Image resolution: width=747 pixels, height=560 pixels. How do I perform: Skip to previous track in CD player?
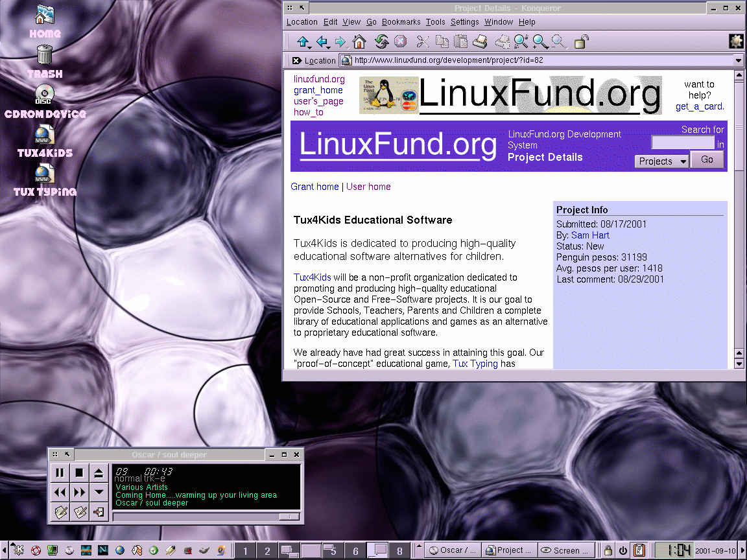[60, 493]
